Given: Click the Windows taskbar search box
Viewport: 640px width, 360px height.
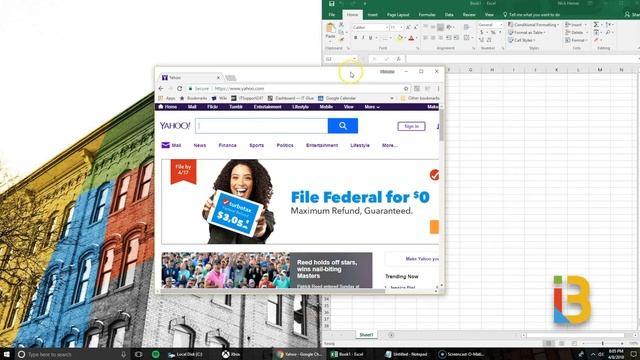Looking at the screenshot, I should tap(72, 354).
